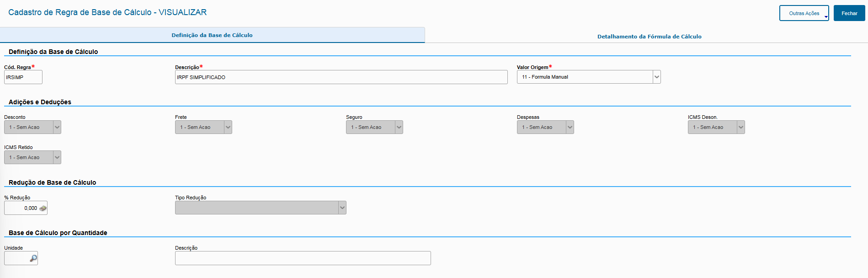Open the Frete dropdown
Viewport: 868px width, 278px height.
[228, 127]
